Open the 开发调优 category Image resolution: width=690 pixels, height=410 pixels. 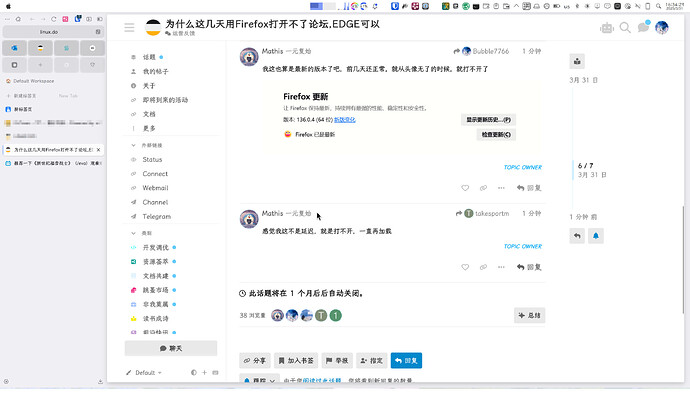[x=155, y=247]
